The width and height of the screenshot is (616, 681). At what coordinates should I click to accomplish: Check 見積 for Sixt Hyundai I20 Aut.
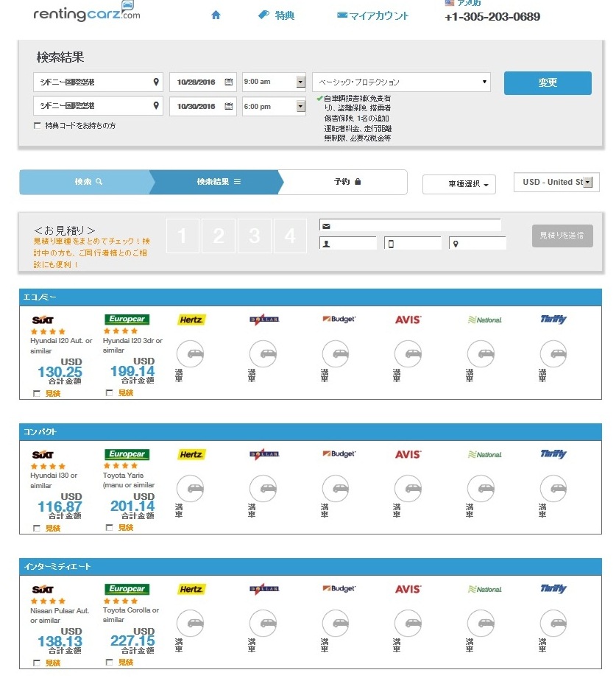coord(37,393)
